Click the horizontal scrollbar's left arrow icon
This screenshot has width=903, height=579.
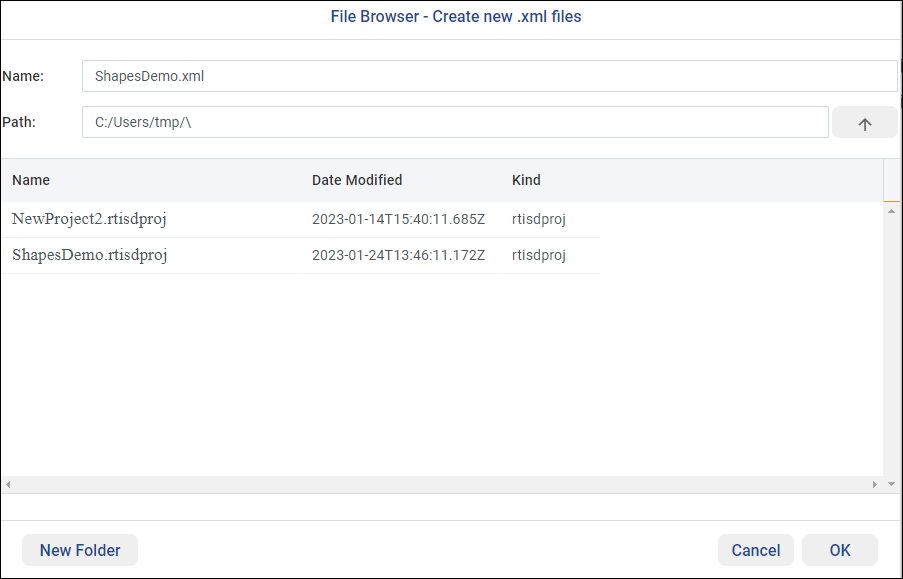[9, 484]
